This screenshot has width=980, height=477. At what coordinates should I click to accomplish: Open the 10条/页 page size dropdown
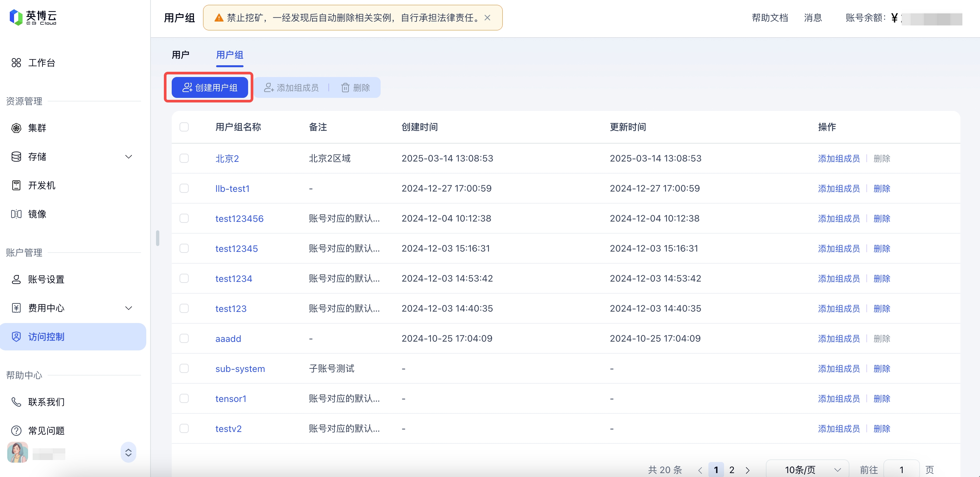click(807, 470)
